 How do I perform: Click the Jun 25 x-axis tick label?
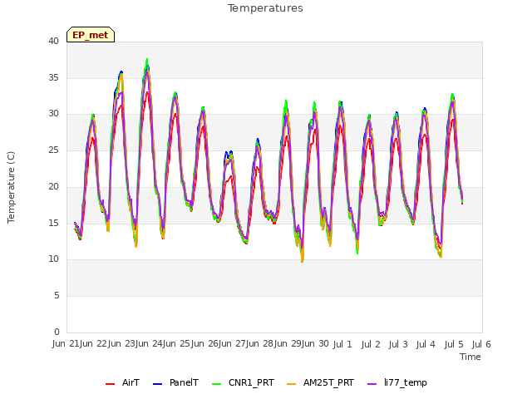(177, 344)
